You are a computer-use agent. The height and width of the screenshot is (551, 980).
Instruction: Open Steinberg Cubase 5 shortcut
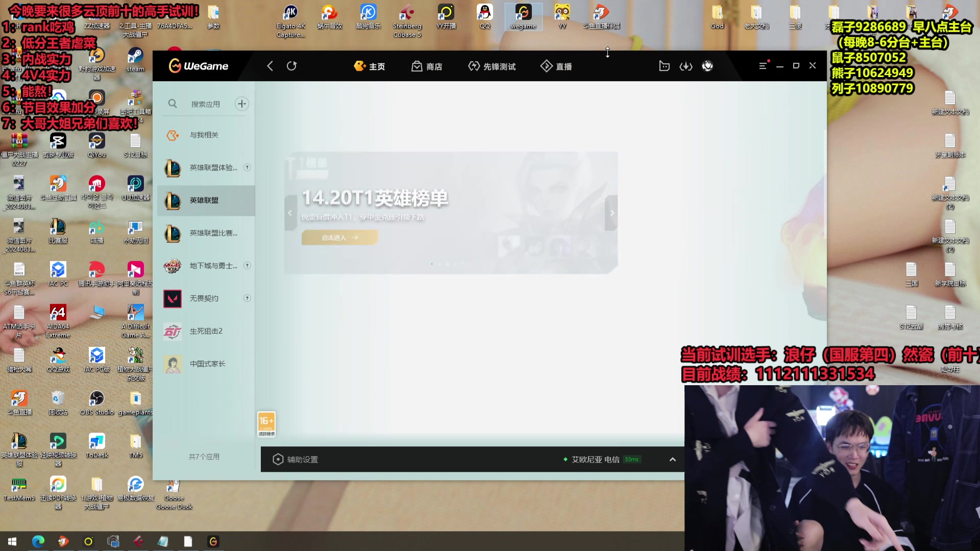pyautogui.click(x=407, y=21)
